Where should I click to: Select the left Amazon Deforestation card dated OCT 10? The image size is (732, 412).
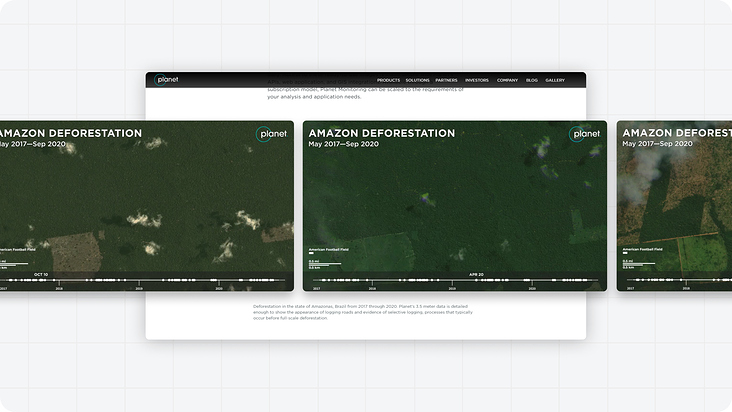[x=147, y=206]
